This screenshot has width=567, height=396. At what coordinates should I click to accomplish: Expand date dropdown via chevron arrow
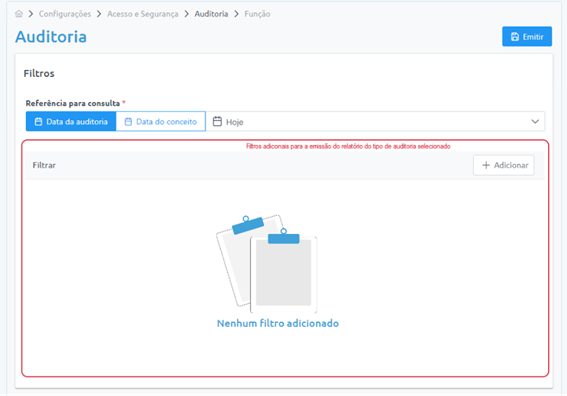pos(535,122)
